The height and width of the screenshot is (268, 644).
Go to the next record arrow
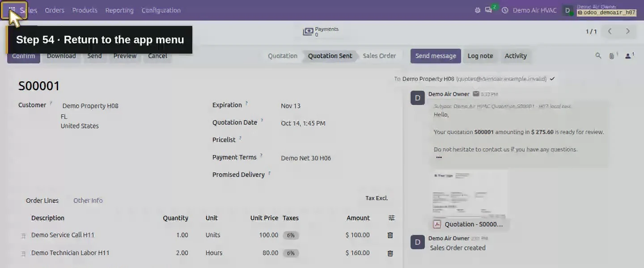628,31
